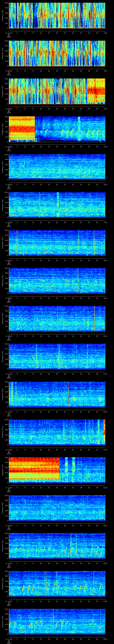
Task: Click the '21:11:00' start time label
Action: point(9,412)
